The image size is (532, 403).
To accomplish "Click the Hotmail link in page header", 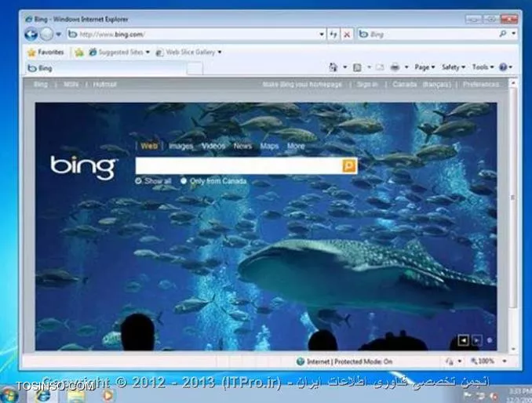I will tap(105, 84).
